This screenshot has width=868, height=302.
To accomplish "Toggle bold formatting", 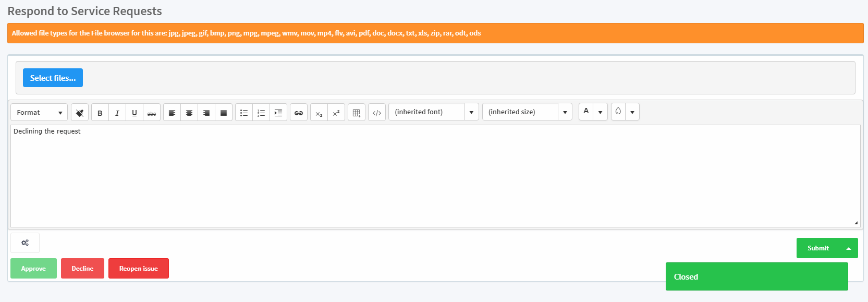I will click(x=100, y=113).
